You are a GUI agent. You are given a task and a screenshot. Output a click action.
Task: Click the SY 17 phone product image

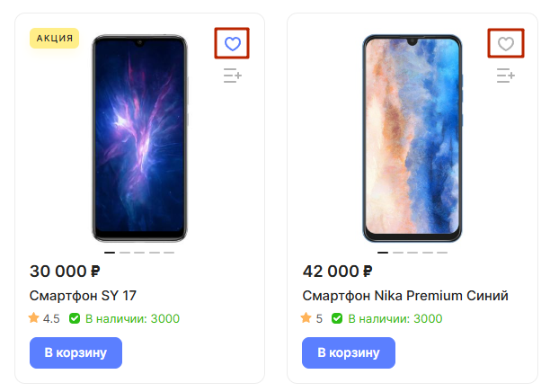point(139,138)
